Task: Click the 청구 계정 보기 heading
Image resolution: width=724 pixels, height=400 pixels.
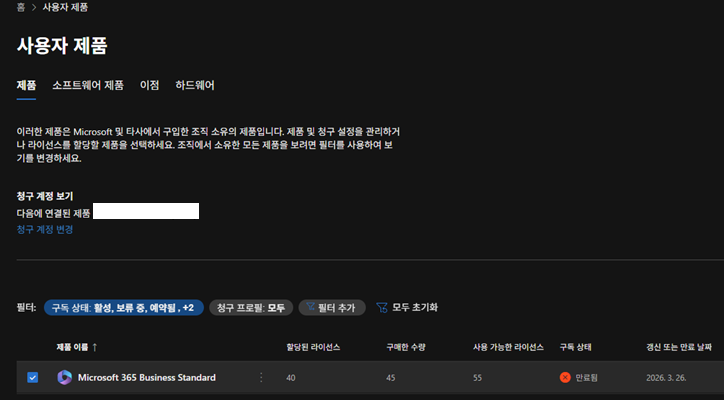Action: coord(45,196)
